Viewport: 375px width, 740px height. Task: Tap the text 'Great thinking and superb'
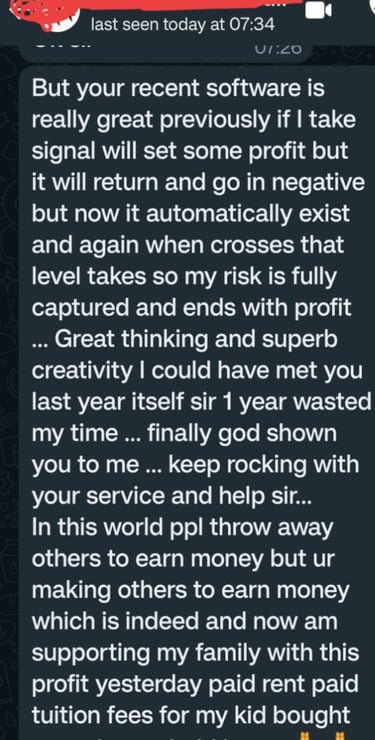pyautogui.click(x=196, y=340)
